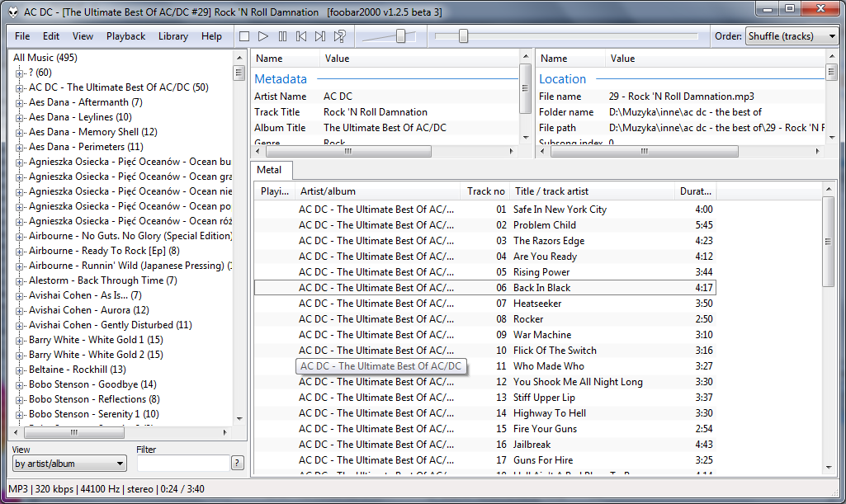Select the track Safe In New York City
The height and width of the screenshot is (504, 846).
click(484, 210)
